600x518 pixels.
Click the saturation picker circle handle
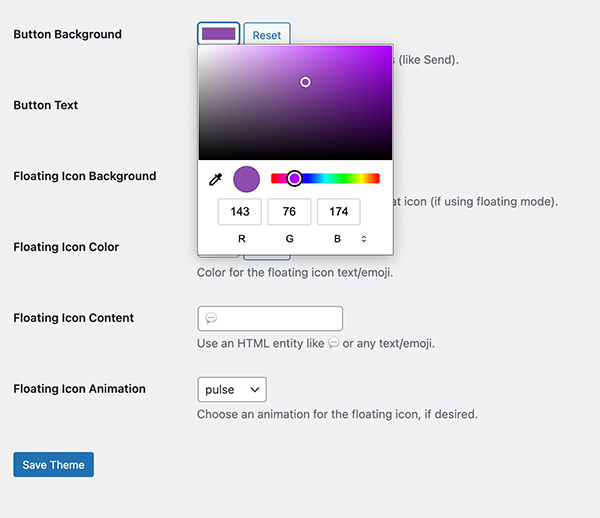point(305,82)
